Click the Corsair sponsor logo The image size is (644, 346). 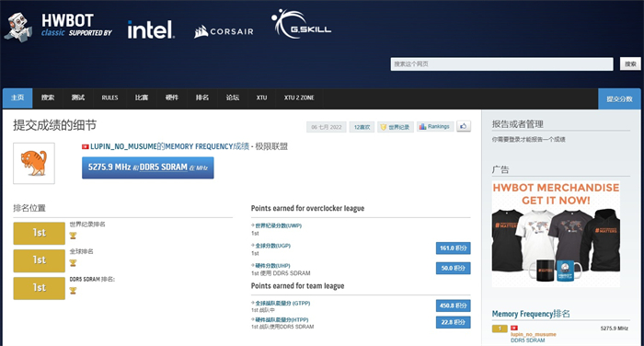click(224, 31)
